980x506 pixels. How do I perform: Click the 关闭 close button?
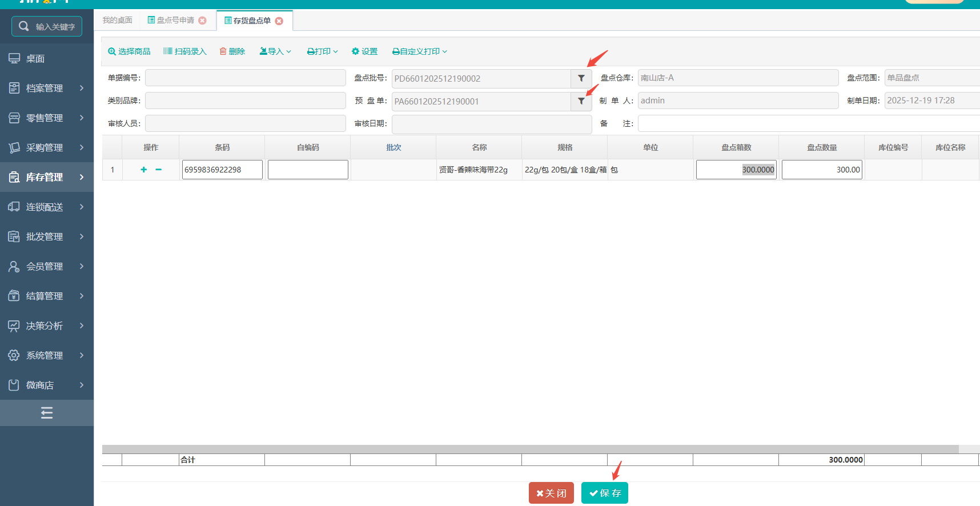(551, 493)
